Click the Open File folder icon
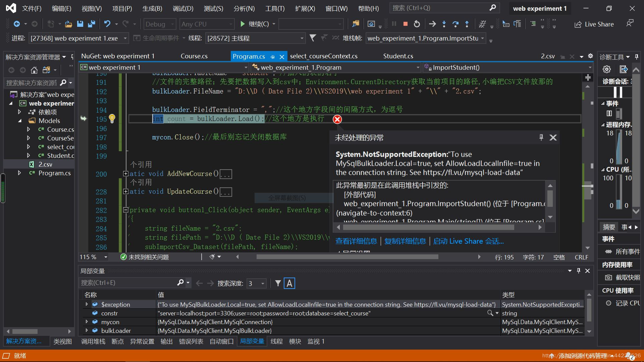 click(68, 24)
